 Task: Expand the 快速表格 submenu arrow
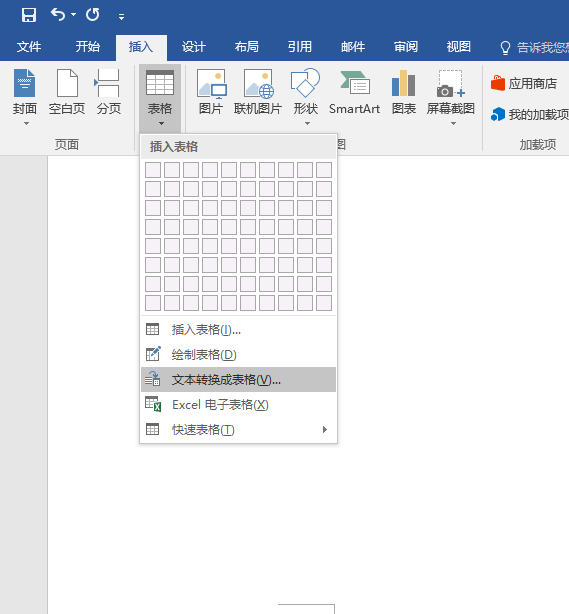click(x=325, y=430)
